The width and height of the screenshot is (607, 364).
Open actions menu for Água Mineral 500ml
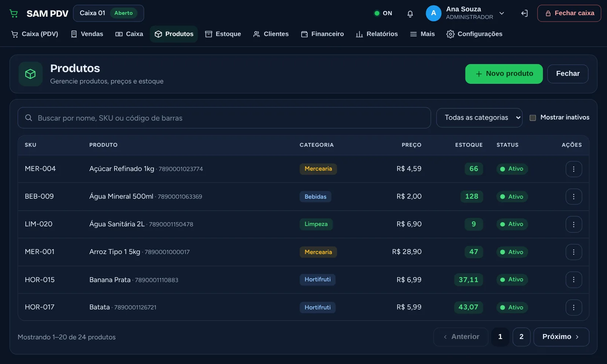click(574, 197)
